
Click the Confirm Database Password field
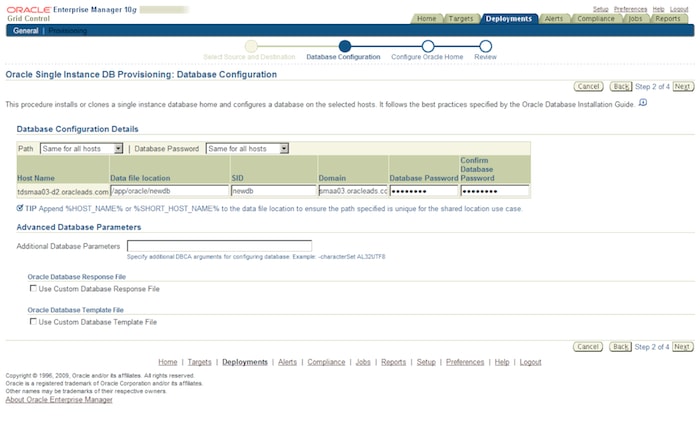click(x=495, y=191)
